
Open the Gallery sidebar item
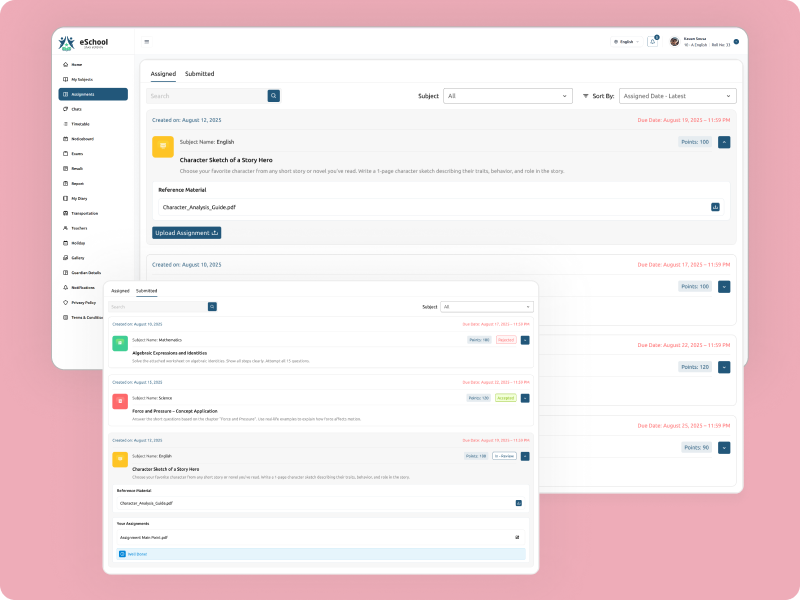[x=78, y=257]
